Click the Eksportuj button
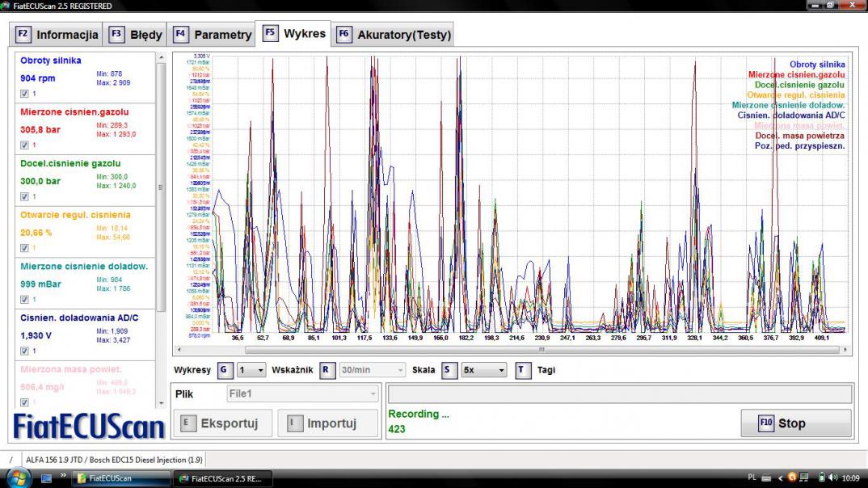The height and width of the screenshot is (488, 868). click(x=220, y=423)
